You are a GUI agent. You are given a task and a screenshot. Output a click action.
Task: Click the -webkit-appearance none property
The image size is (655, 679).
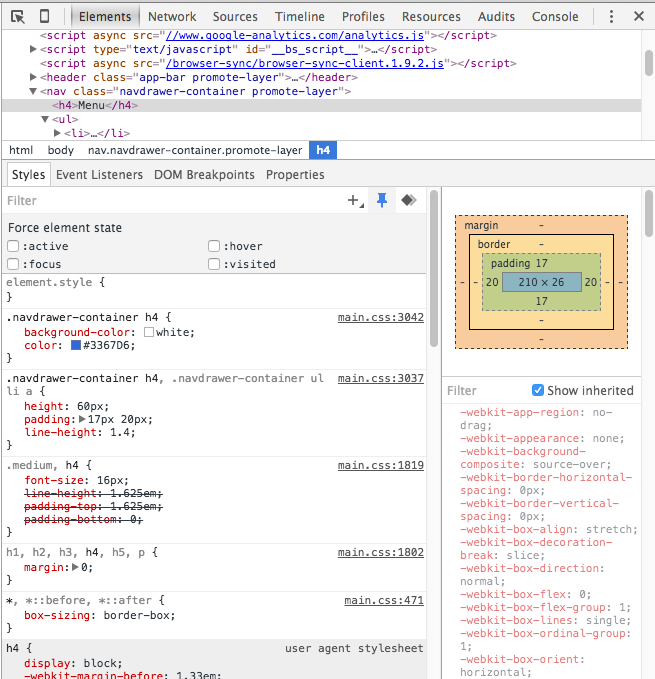point(542,438)
